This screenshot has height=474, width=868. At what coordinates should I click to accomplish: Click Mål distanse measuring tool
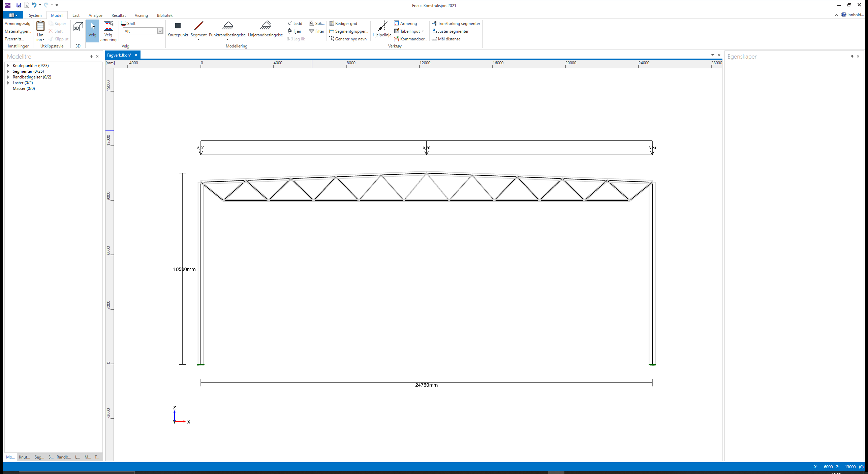(446, 39)
